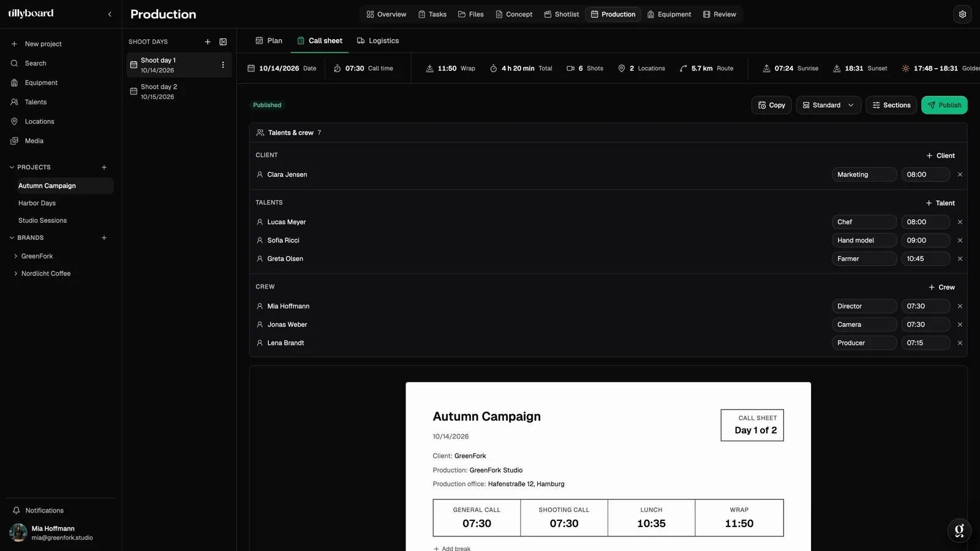Select Shoot day 2 in the list
980x551 pixels.
179,92
